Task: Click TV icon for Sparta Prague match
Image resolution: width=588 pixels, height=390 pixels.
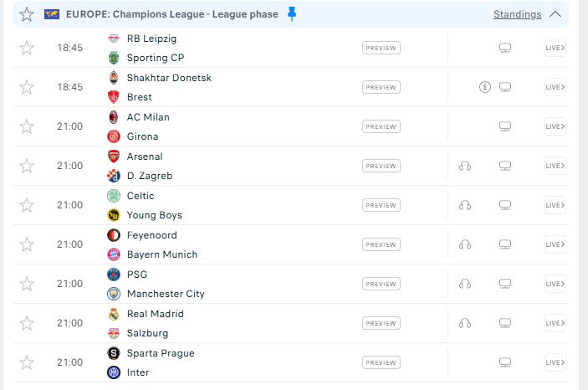Action: pos(504,362)
